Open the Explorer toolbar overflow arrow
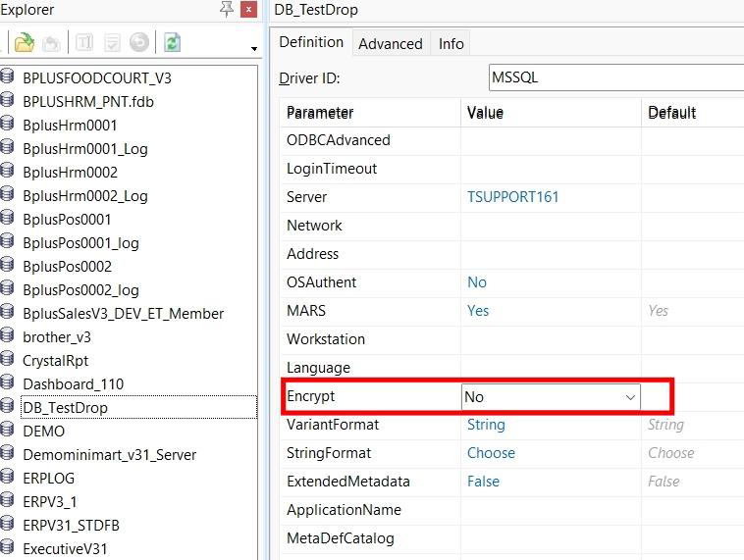Viewport: 744px width, 560px height. coord(254,49)
